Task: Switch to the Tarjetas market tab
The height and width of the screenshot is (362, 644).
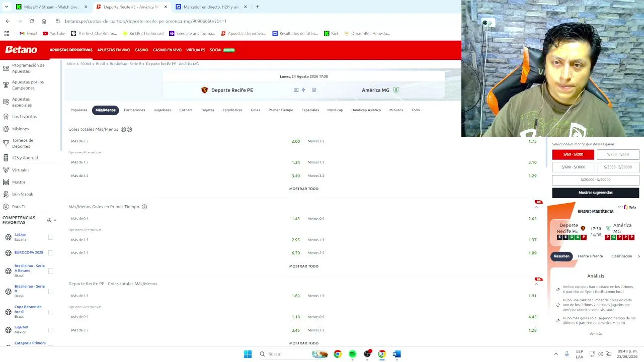Action: pyautogui.click(x=207, y=110)
